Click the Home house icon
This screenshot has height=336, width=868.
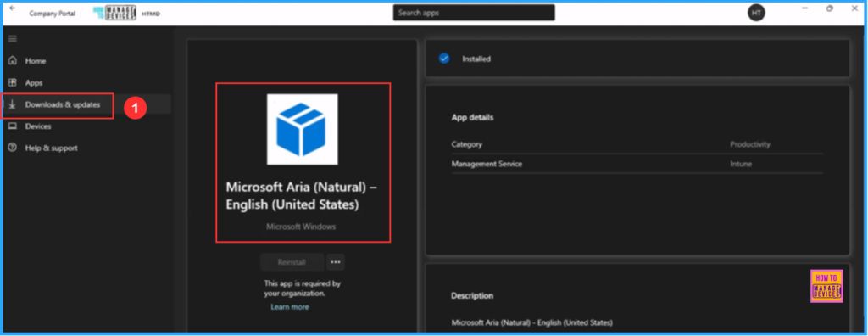tap(12, 61)
